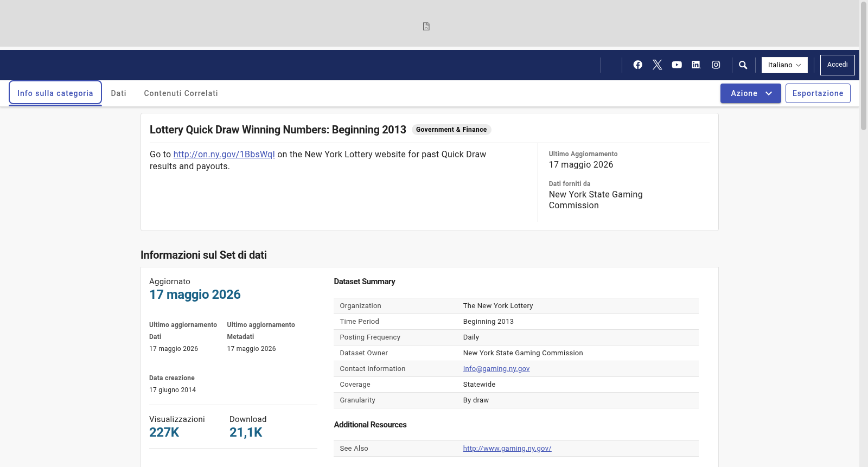Click the Dati forniti da label
Image resolution: width=868 pixels, height=467 pixels.
point(570,184)
